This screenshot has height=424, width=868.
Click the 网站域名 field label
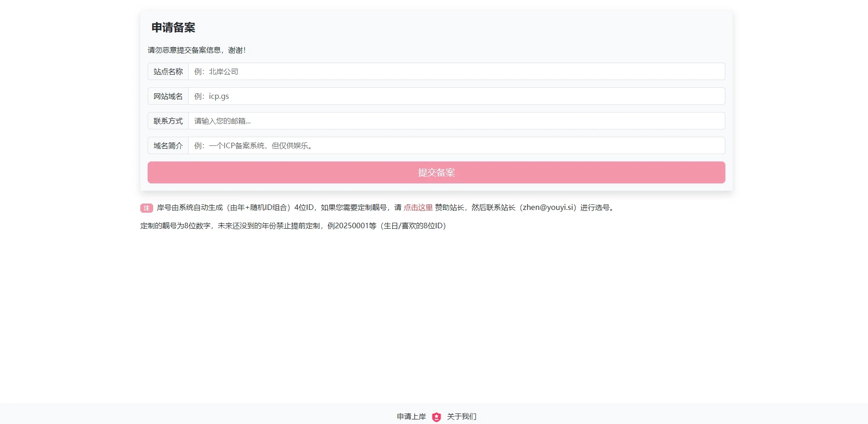click(168, 97)
